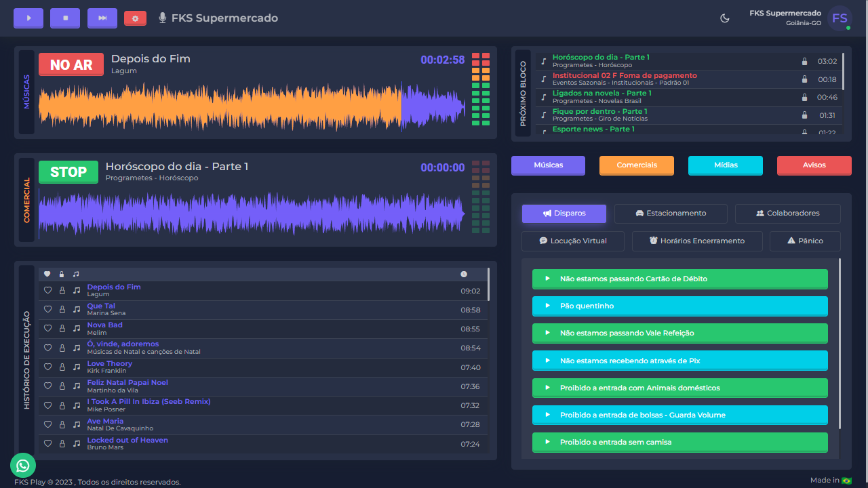Switch to the Estacionamento tab
The height and width of the screenshot is (488, 868).
[671, 213]
